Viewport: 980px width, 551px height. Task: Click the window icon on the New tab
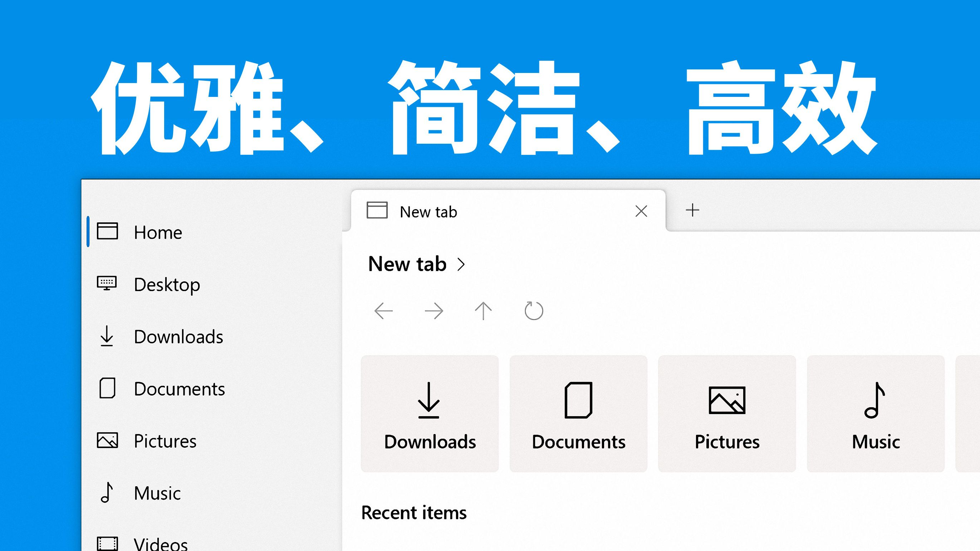(377, 210)
